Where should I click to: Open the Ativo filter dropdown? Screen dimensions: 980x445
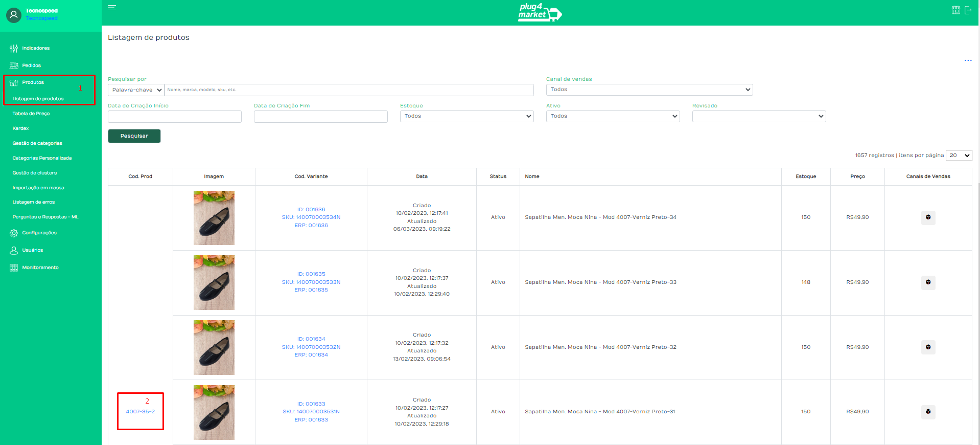pyautogui.click(x=613, y=116)
